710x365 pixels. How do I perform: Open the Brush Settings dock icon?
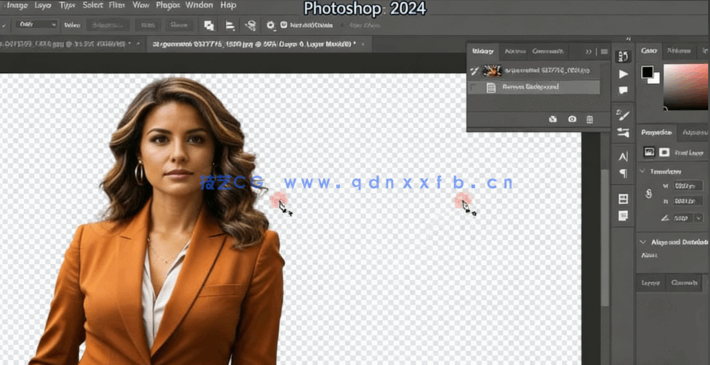(x=623, y=133)
